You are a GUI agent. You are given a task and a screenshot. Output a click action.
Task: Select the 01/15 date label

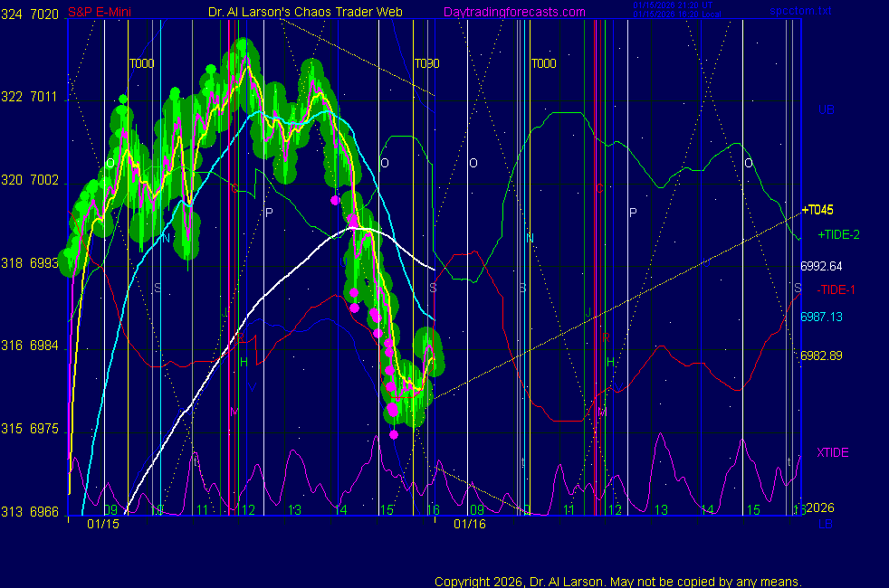click(103, 524)
